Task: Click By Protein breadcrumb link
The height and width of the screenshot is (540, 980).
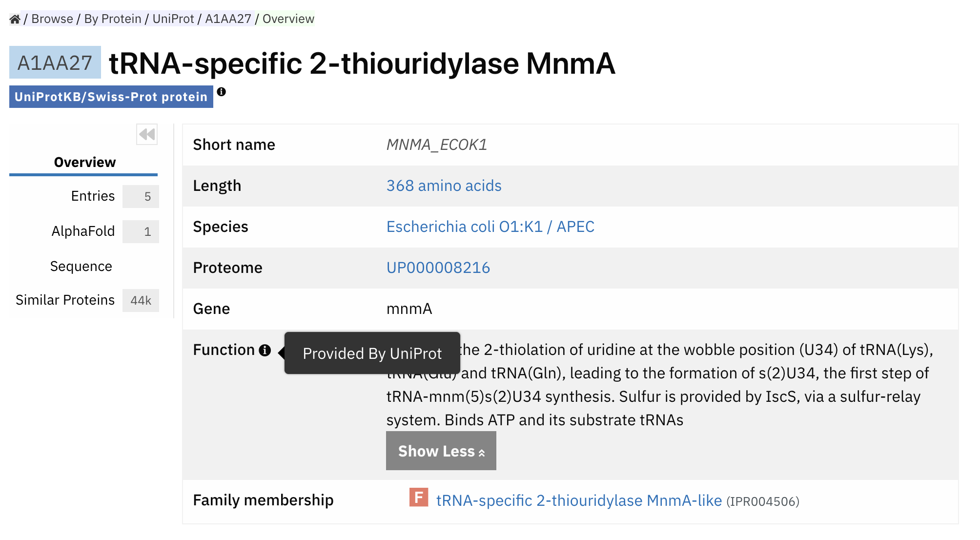Action: (x=113, y=19)
